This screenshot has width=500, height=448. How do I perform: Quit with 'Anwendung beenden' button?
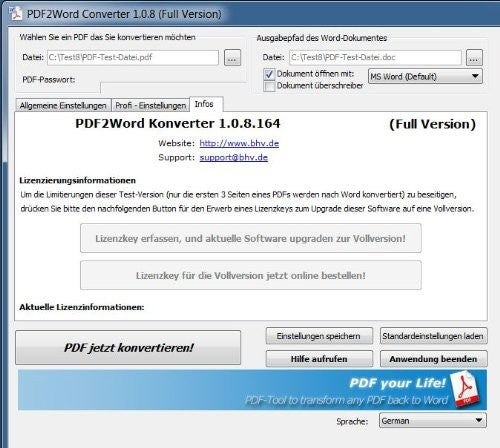(x=433, y=359)
